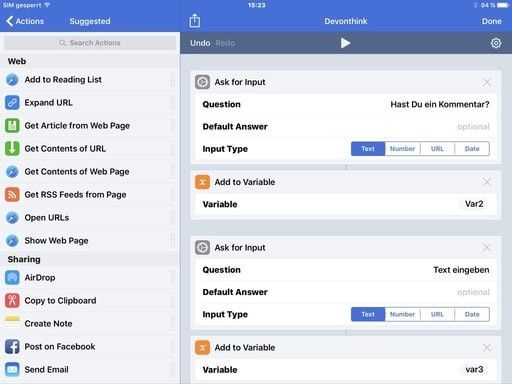The width and height of the screenshot is (512, 384).
Task: Switch to the Suggested tab
Action: tap(90, 21)
